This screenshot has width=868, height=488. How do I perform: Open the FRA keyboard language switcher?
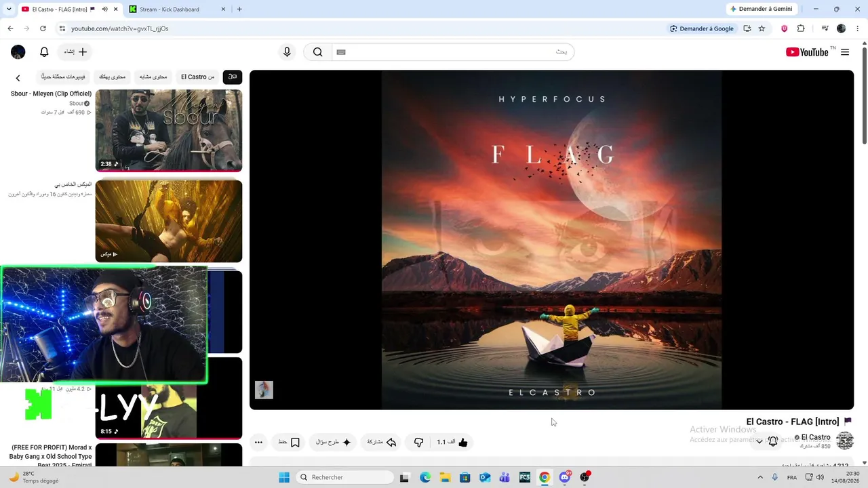792,477
